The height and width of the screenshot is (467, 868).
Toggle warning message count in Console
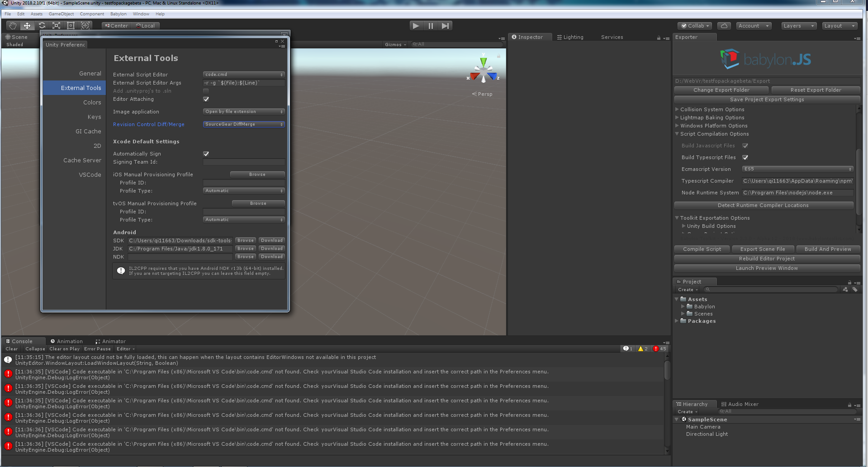pos(643,349)
